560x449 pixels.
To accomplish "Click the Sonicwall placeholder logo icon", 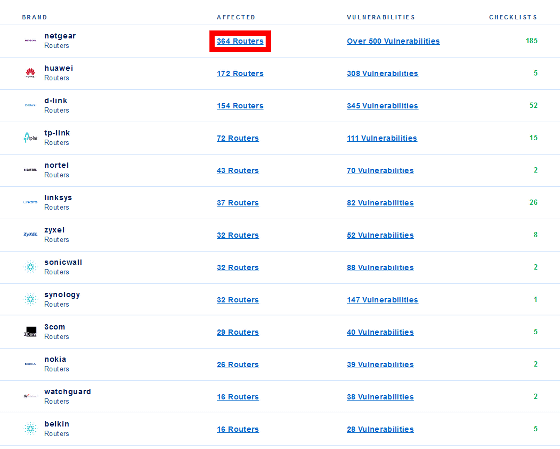I will click(30, 267).
